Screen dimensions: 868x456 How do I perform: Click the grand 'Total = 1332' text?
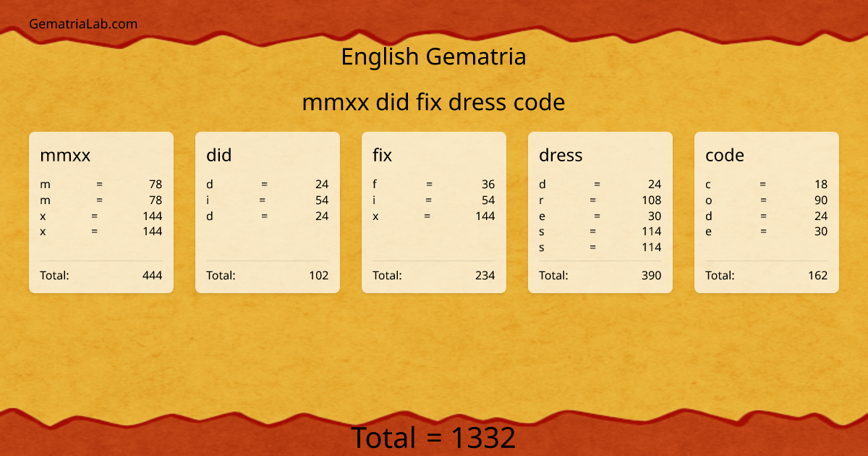pos(433,439)
